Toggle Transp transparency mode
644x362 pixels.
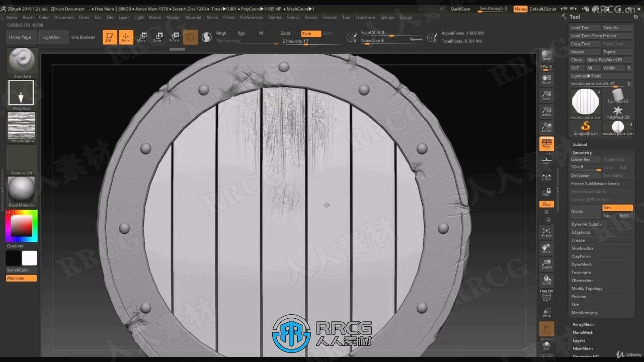tap(546, 312)
